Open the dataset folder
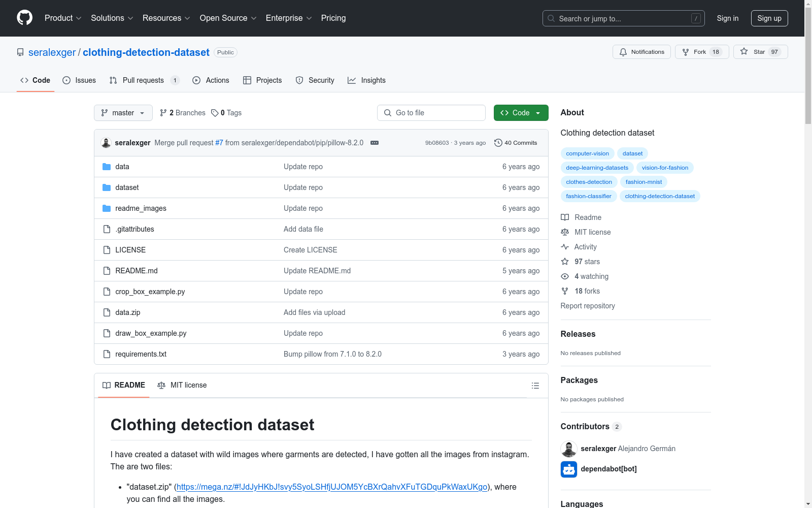 tap(127, 187)
